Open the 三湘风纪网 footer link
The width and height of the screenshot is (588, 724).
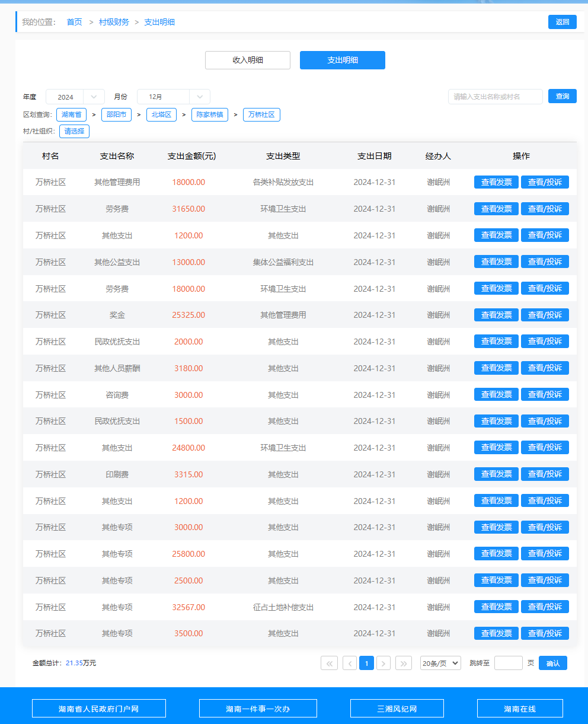point(397,709)
